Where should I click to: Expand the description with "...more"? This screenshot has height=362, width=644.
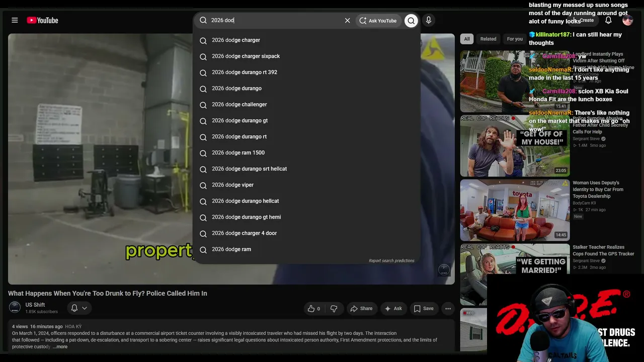(x=60, y=346)
